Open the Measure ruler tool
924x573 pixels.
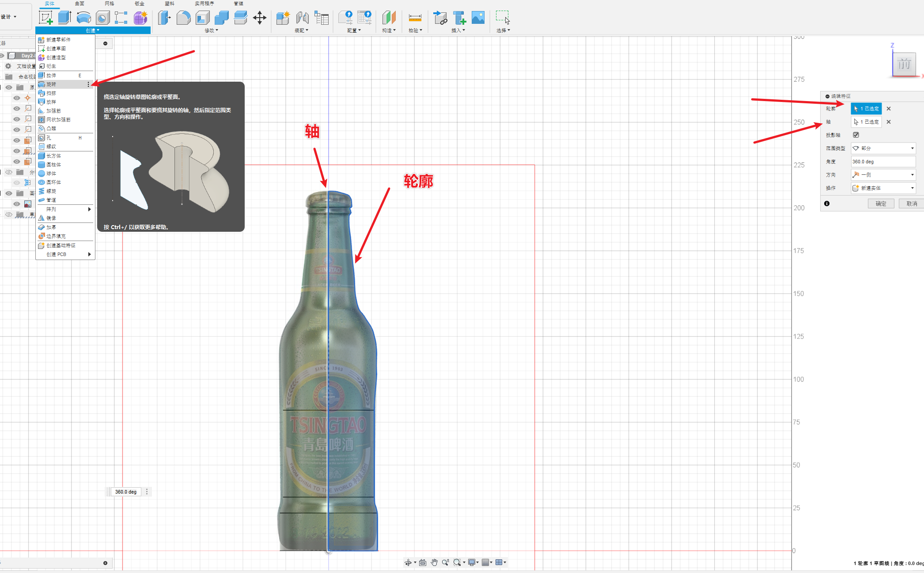(415, 18)
